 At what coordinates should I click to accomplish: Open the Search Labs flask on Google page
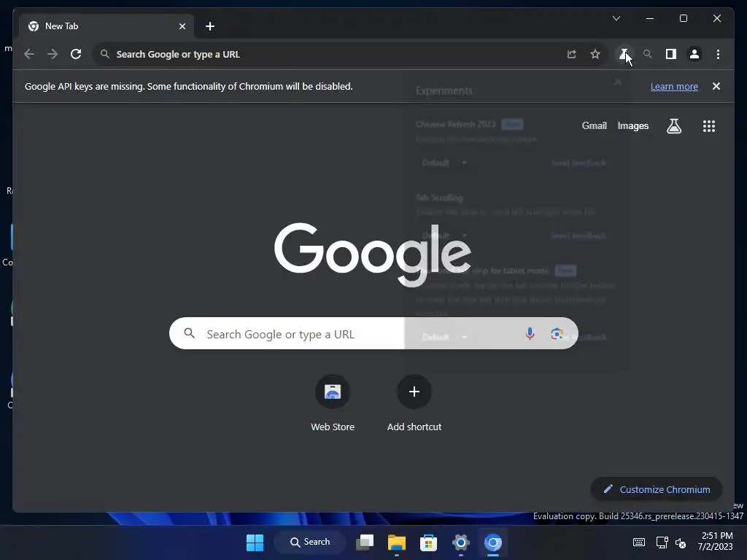coord(673,126)
